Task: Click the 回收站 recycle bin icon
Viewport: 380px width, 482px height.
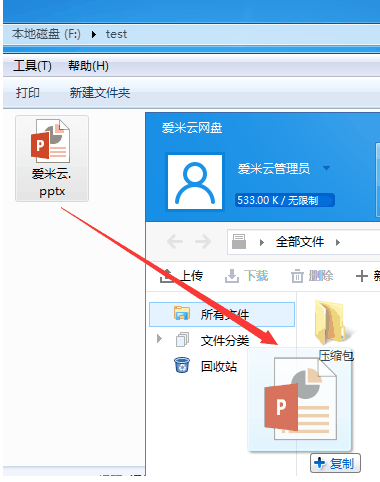Action: (x=182, y=365)
